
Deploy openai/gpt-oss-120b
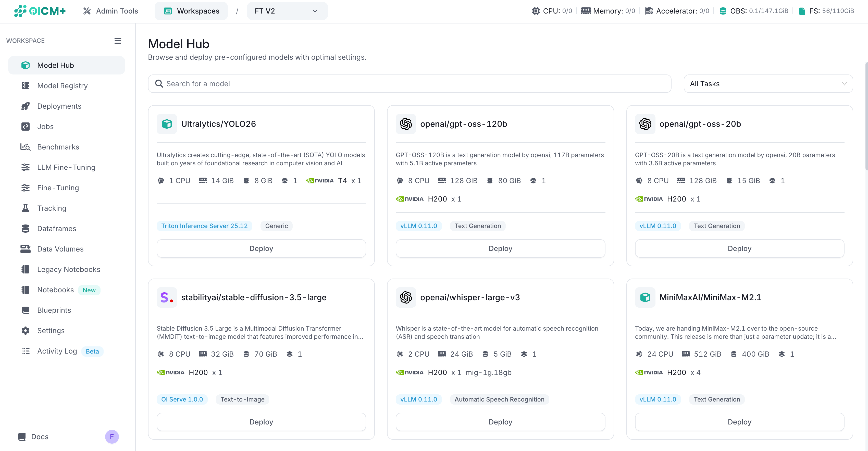coord(500,248)
